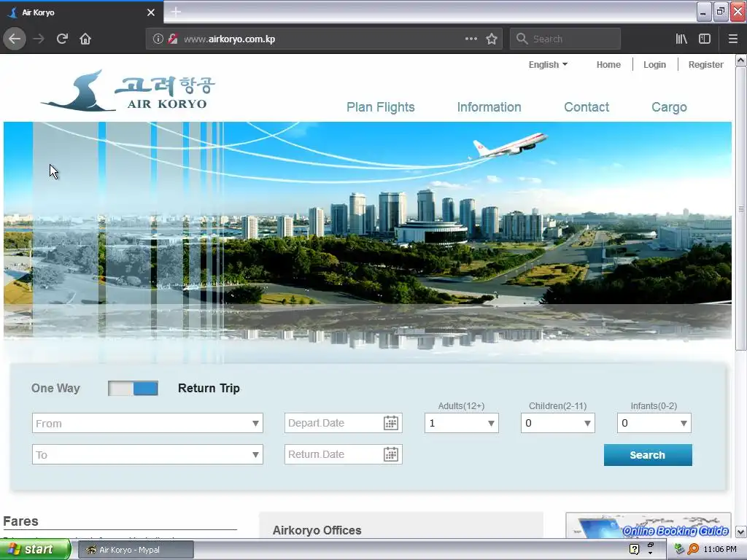This screenshot has width=747, height=560.
Task: Open the Children(2-11) count dropdown
Action: point(557,423)
